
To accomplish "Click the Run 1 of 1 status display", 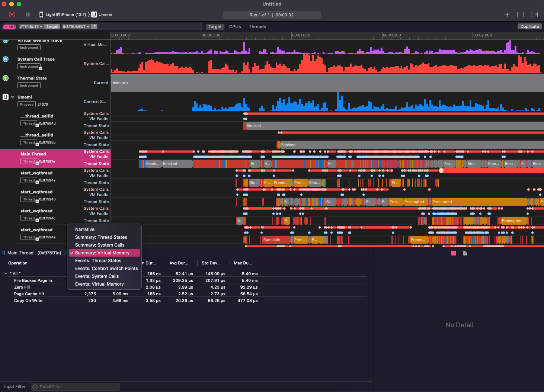I will pyautogui.click(x=272, y=15).
